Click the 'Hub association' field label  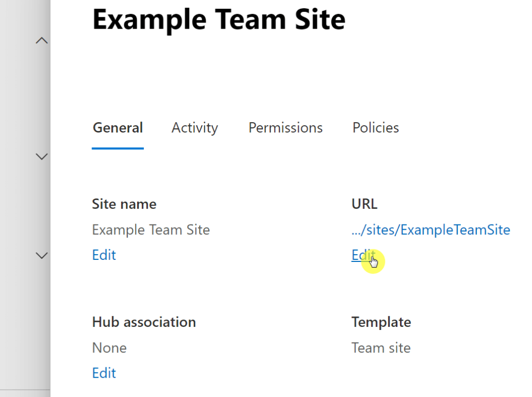click(x=144, y=322)
